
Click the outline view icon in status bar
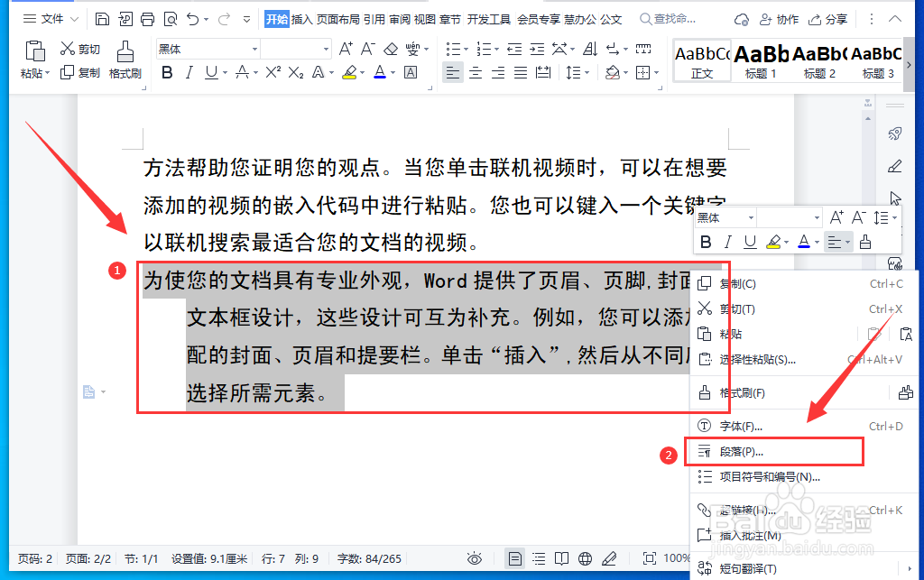539,558
